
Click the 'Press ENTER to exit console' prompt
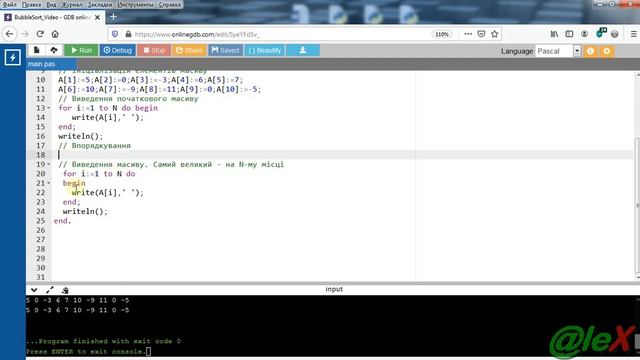pos(86,351)
